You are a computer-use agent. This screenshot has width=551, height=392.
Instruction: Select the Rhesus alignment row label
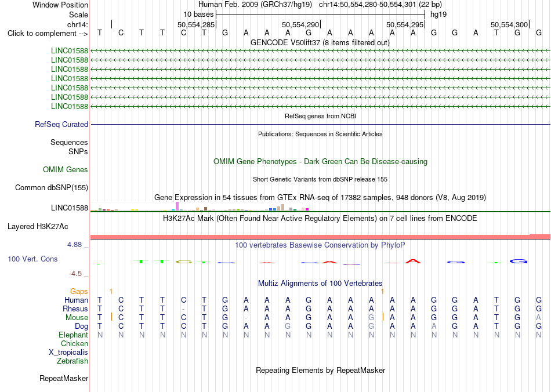75,308
